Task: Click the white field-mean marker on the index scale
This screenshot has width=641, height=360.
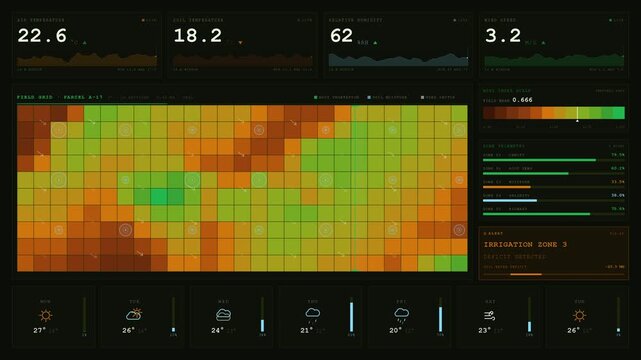Action: (x=577, y=114)
